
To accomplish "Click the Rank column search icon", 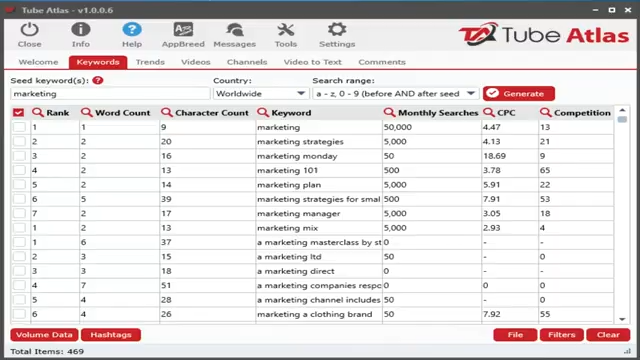I will click(38, 113).
